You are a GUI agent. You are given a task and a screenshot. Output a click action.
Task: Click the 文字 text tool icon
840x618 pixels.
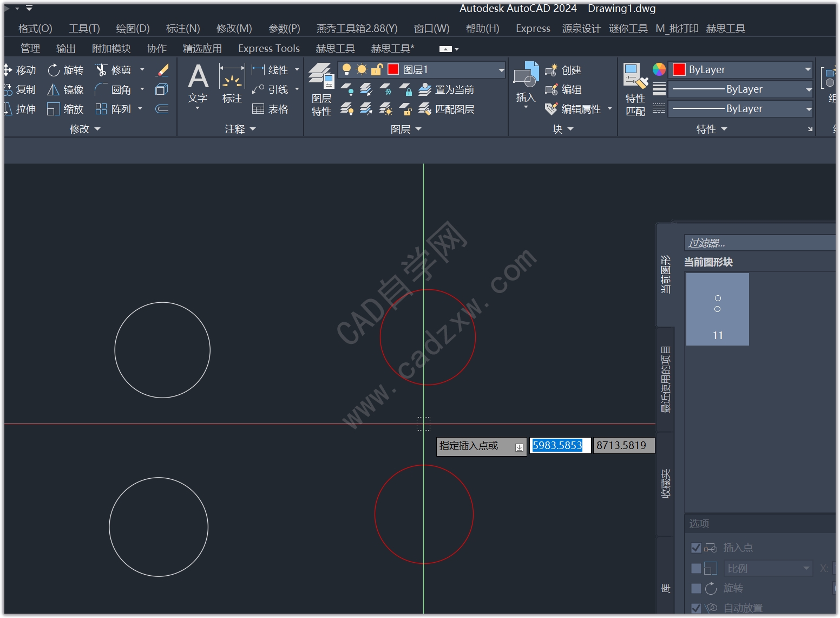tap(198, 76)
